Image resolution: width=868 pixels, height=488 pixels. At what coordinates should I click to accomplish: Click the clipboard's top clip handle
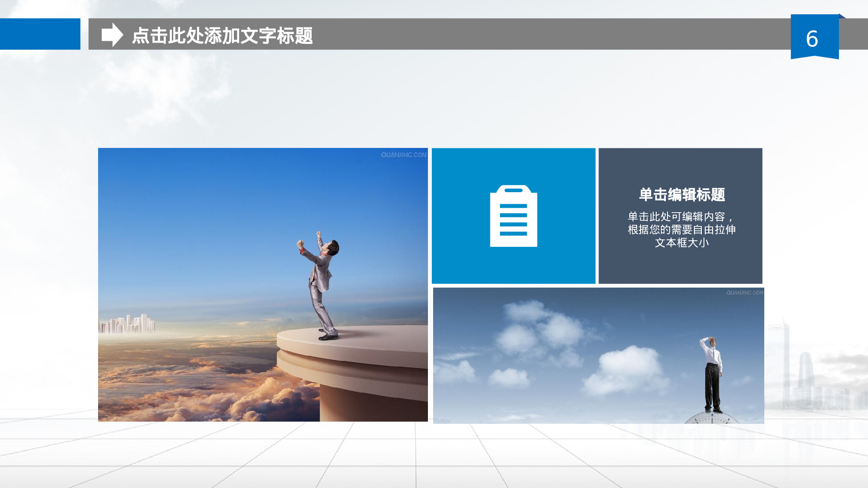tap(514, 191)
